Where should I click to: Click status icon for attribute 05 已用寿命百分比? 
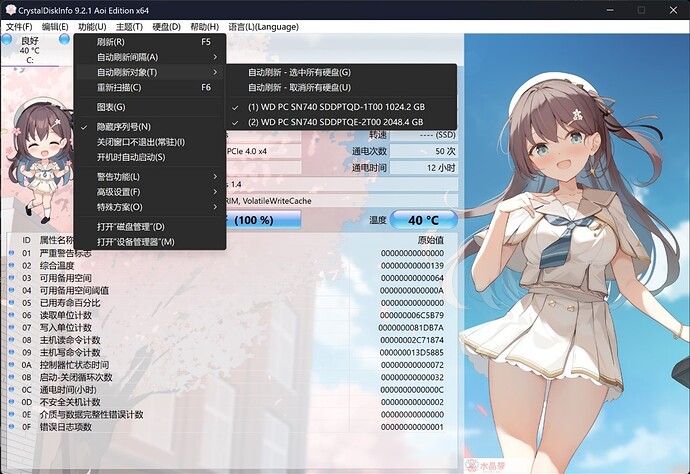point(11,303)
